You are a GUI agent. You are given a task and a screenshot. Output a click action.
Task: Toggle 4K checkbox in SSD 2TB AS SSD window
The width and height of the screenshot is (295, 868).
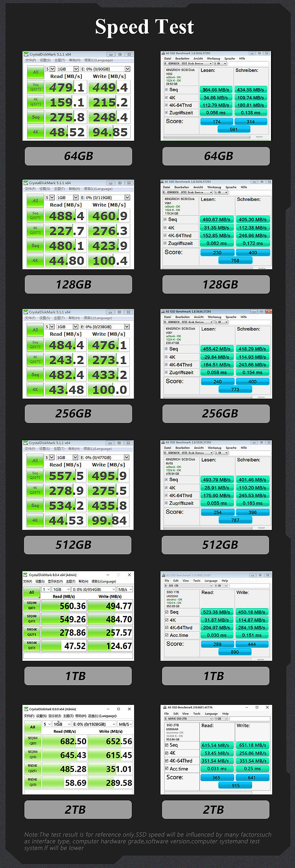[x=167, y=753]
